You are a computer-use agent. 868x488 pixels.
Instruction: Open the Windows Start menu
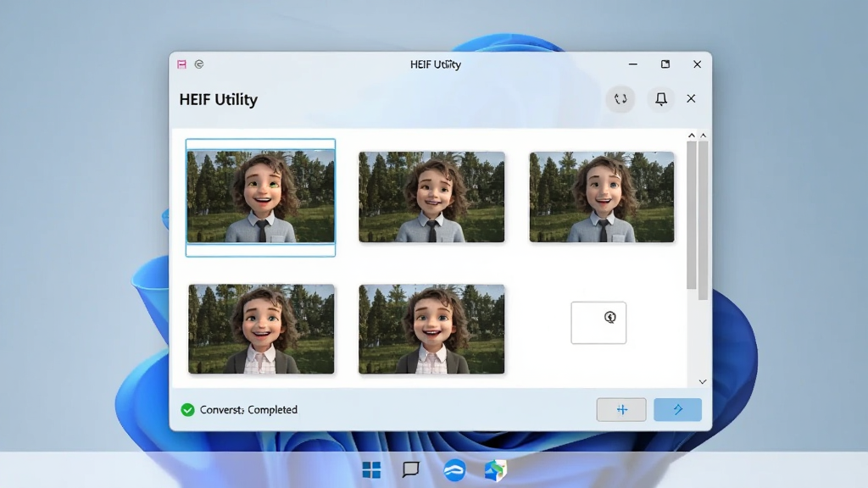(371, 470)
